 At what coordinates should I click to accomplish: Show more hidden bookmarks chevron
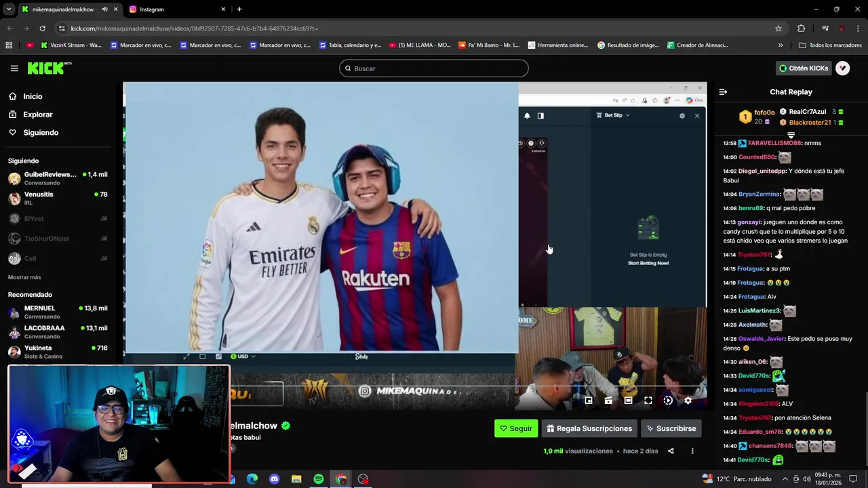(x=781, y=45)
